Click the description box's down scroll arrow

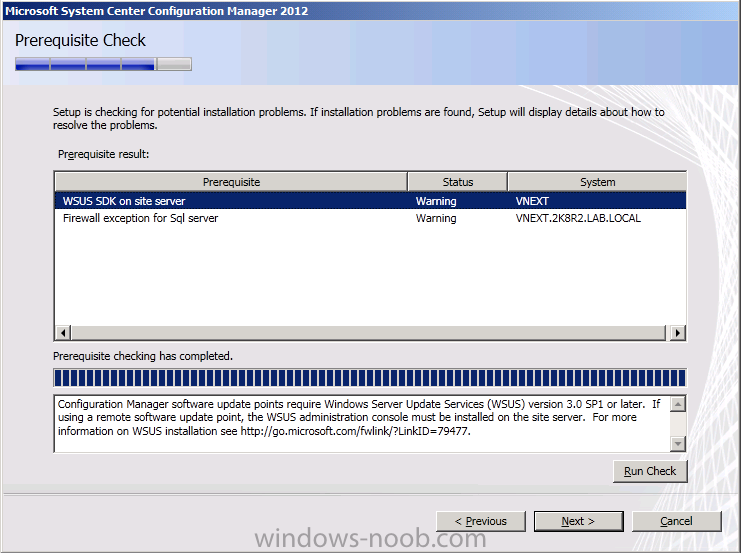[x=678, y=443]
